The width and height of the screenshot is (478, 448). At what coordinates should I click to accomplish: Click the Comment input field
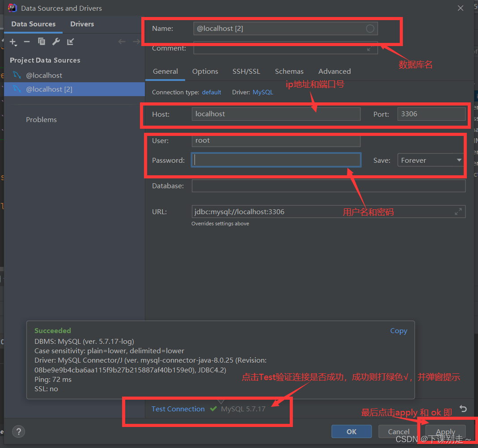click(x=286, y=48)
